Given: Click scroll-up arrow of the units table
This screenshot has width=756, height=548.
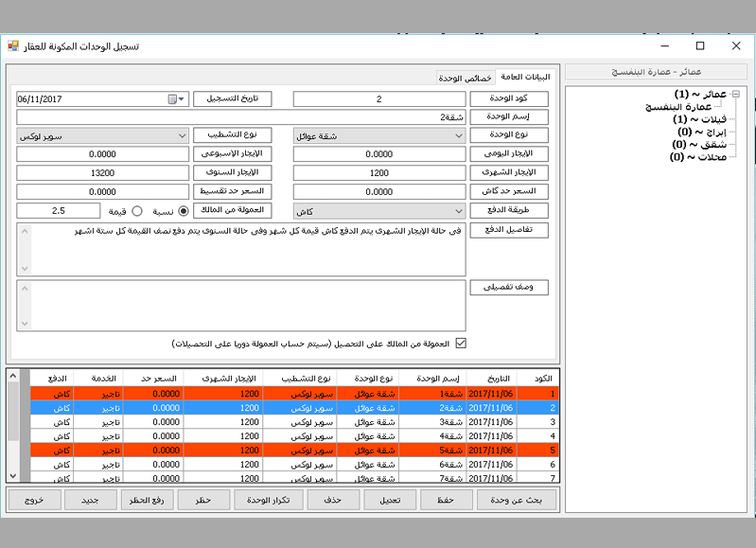Looking at the screenshot, I should click(13, 376).
